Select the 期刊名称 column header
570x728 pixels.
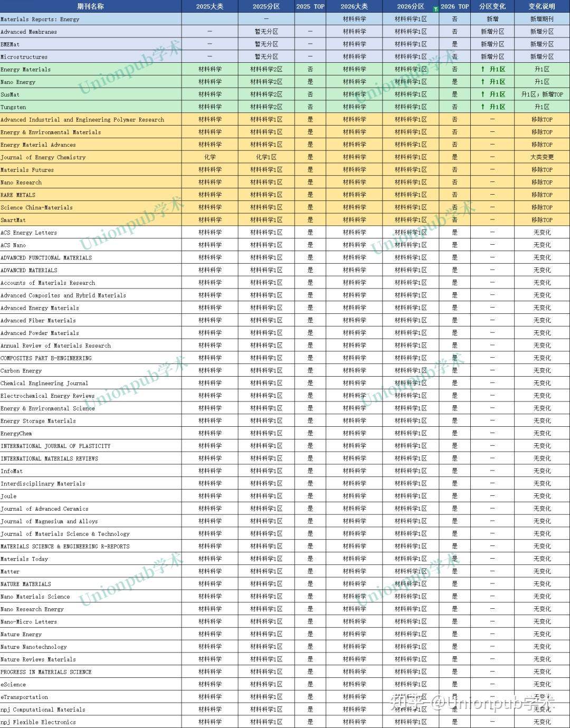pos(91,6)
